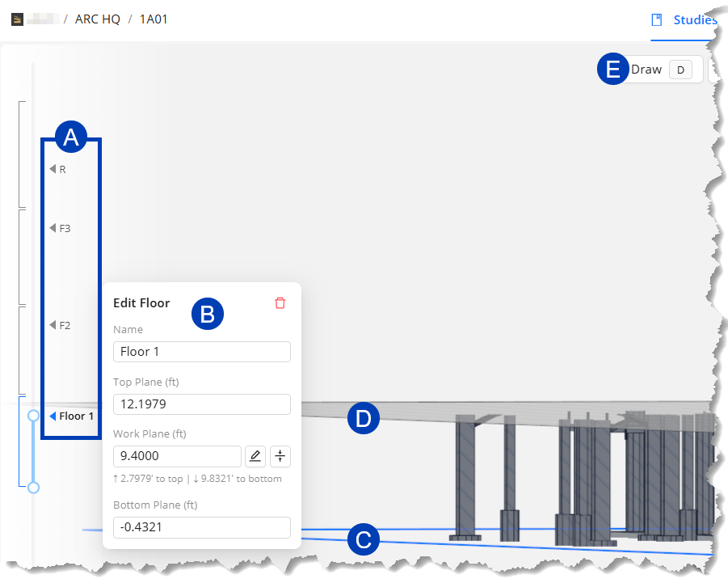Viewport: 728px width, 579px height.
Task: Click the Top Plane field 12.1979
Action: pyautogui.click(x=202, y=404)
